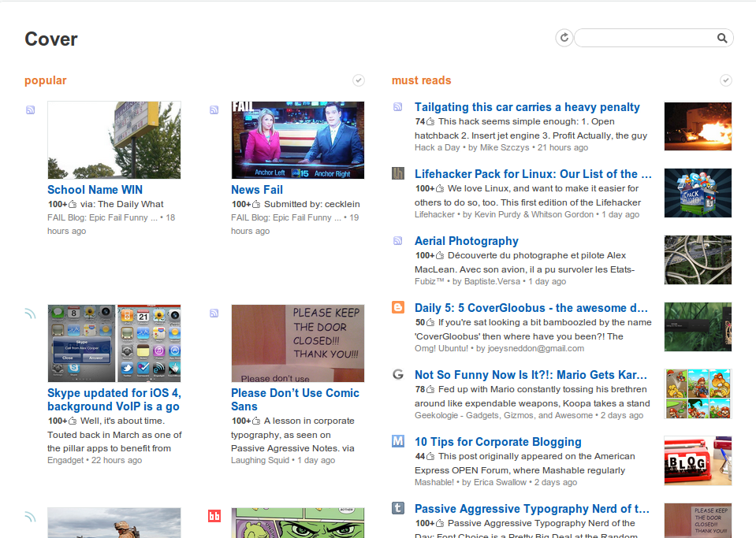This screenshot has height=538, width=756.
Task: Click the red BLOG typewriter thumbnail
Action: click(698, 461)
